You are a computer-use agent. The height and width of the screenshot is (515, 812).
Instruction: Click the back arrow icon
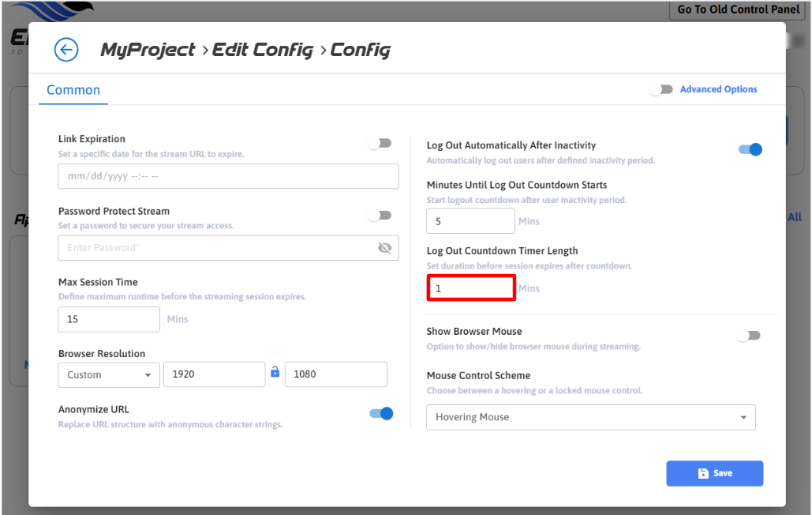(66, 50)
